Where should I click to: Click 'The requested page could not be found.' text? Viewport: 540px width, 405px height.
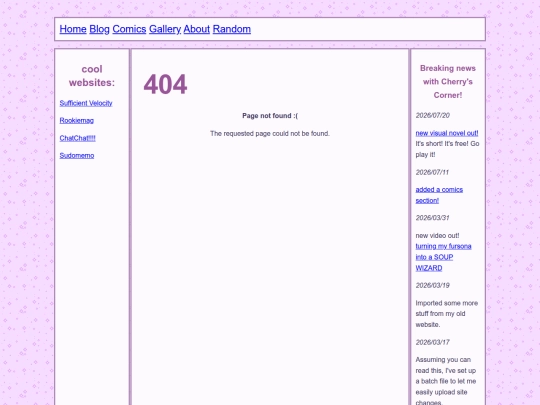point(270,134)
